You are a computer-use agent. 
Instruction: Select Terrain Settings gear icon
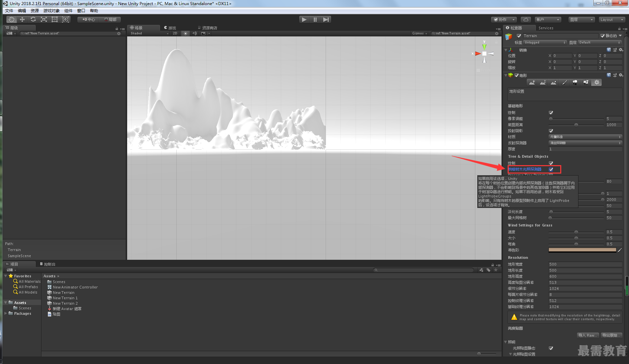(597, 83)
